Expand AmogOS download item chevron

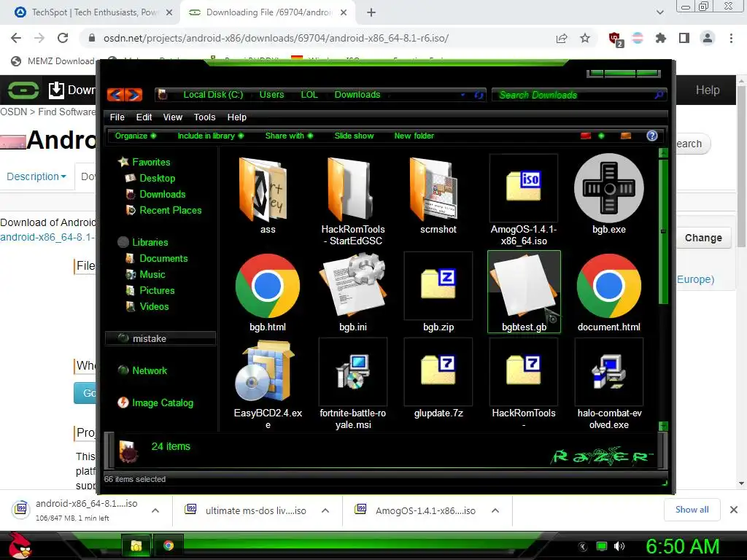pyautogui.click(x=495, y=510)
